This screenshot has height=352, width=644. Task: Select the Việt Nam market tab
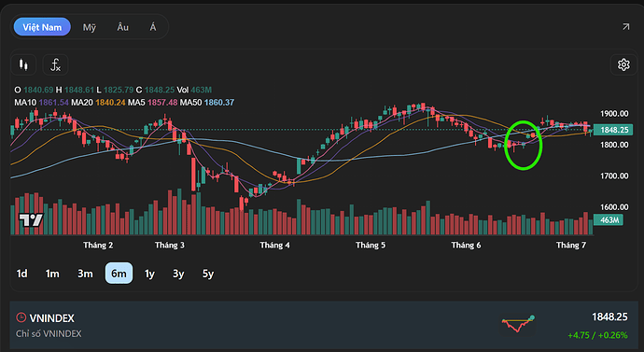coord(42,27)
